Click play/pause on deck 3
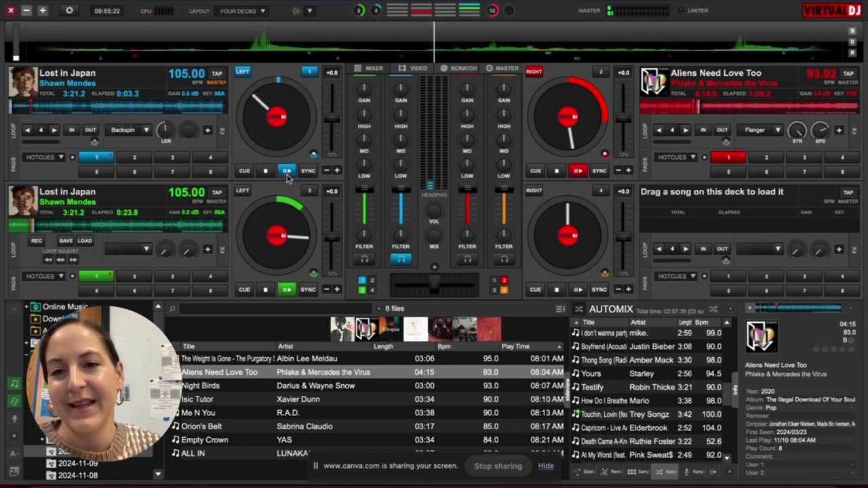Screen dimensions: 868x488 (x=286, y=289)
